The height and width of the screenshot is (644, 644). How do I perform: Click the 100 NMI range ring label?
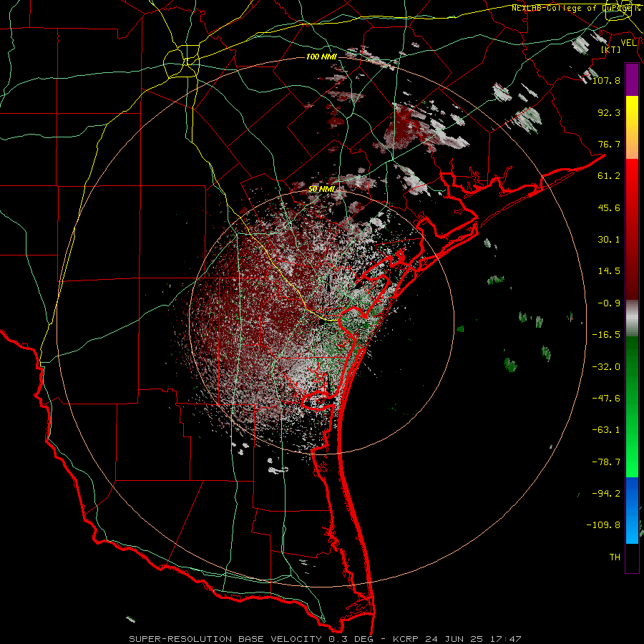(321, 57)
